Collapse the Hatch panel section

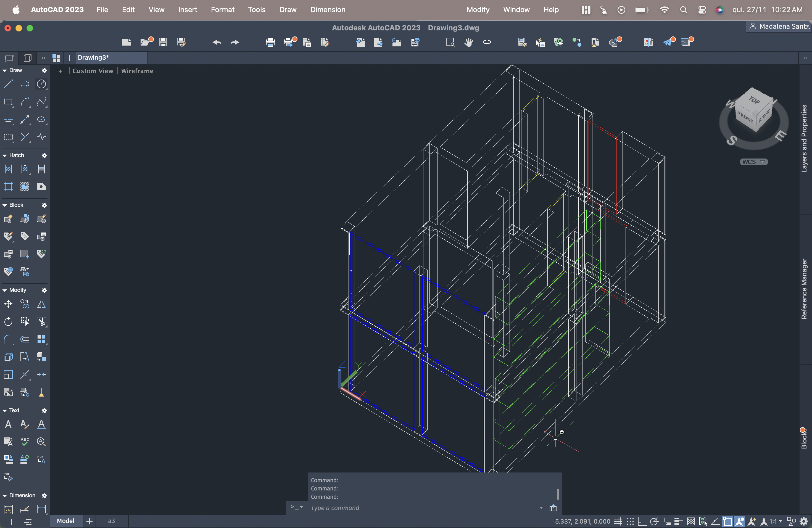[x=5, y=155]
